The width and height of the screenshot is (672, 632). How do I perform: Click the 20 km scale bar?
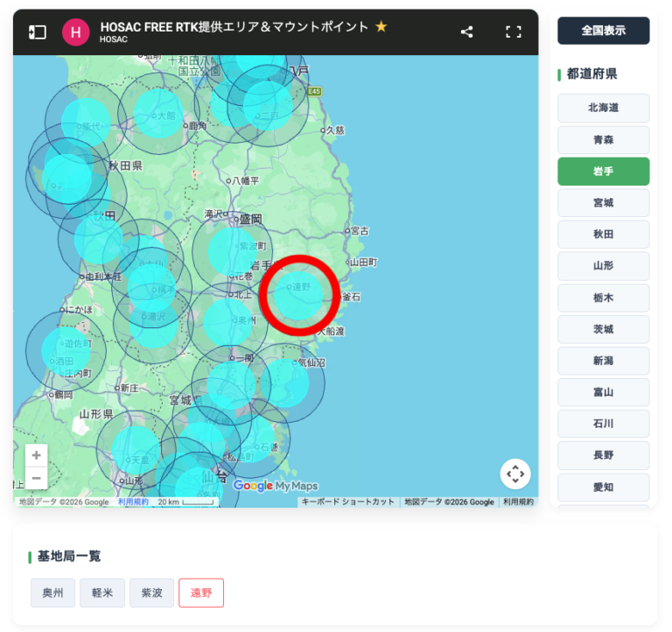(185, 502)
